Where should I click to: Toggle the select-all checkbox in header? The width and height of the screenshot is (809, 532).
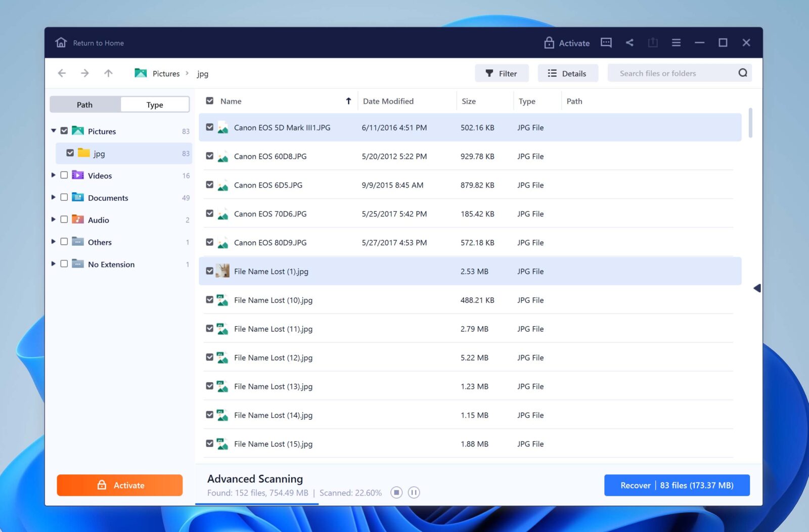(210, 101)
